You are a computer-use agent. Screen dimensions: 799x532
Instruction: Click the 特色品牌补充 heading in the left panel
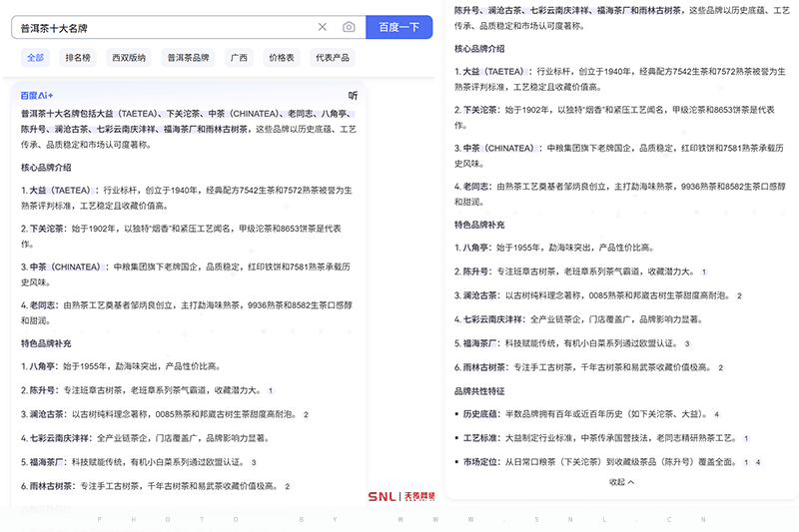[46, 343]
